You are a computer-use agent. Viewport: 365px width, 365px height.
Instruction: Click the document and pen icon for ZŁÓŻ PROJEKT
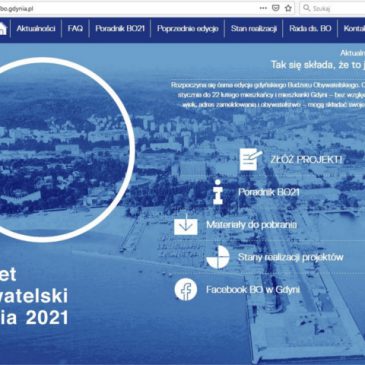pyautogui.click(x=251, y=159)
